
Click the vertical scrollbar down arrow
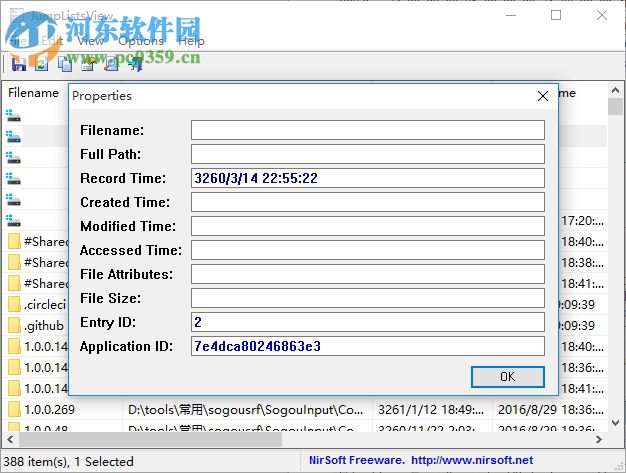coord(615,422)
